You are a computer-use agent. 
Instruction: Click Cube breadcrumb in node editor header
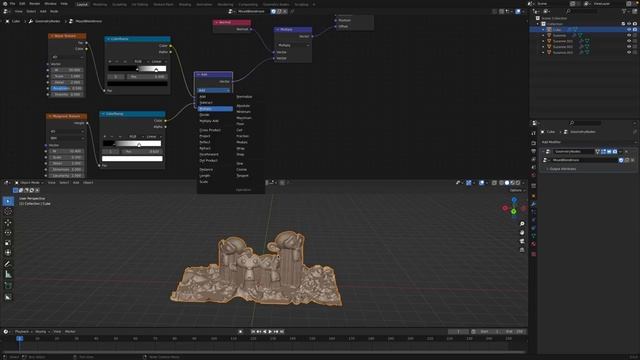click(x=16, y=21)
